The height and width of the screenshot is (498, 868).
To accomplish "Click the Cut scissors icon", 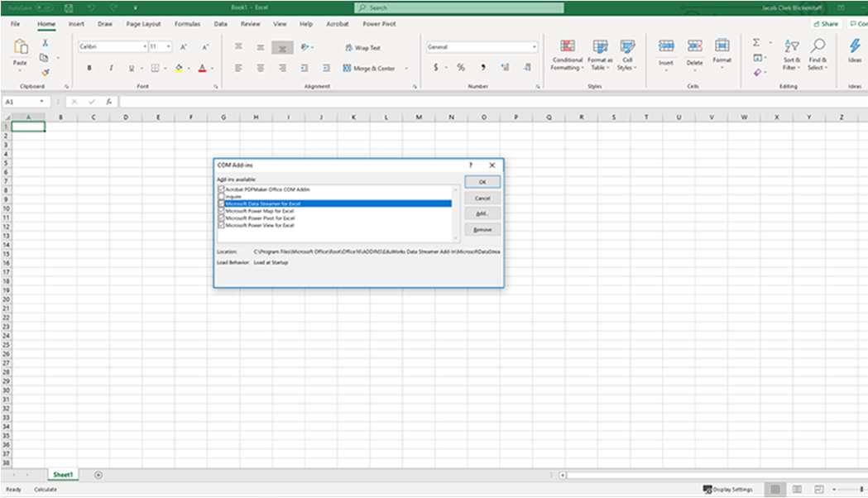I will (x=46, y=43).
